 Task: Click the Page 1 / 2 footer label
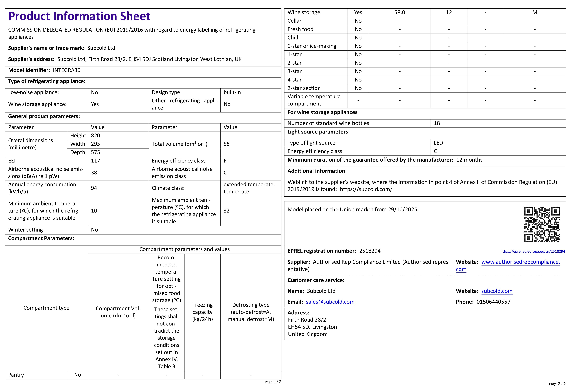click(273, 382)
